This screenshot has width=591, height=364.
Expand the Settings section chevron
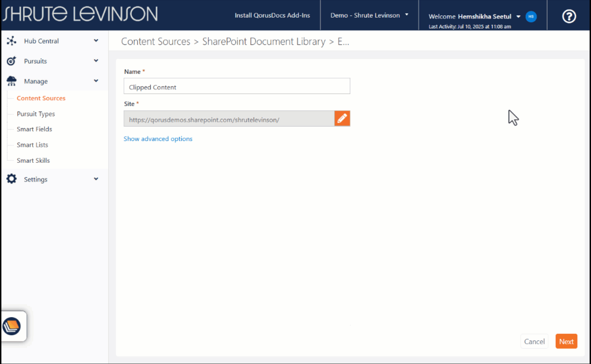coord(96,179)
